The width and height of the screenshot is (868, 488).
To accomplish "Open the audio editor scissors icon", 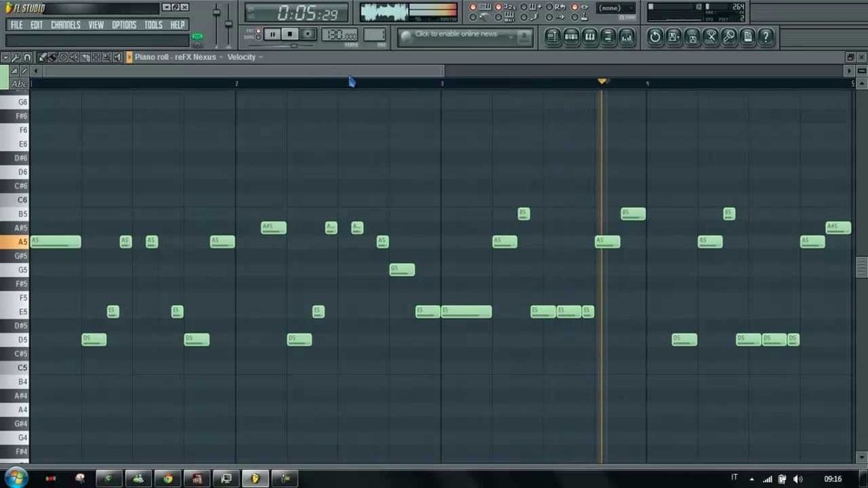I will click(x=711, y=36).
